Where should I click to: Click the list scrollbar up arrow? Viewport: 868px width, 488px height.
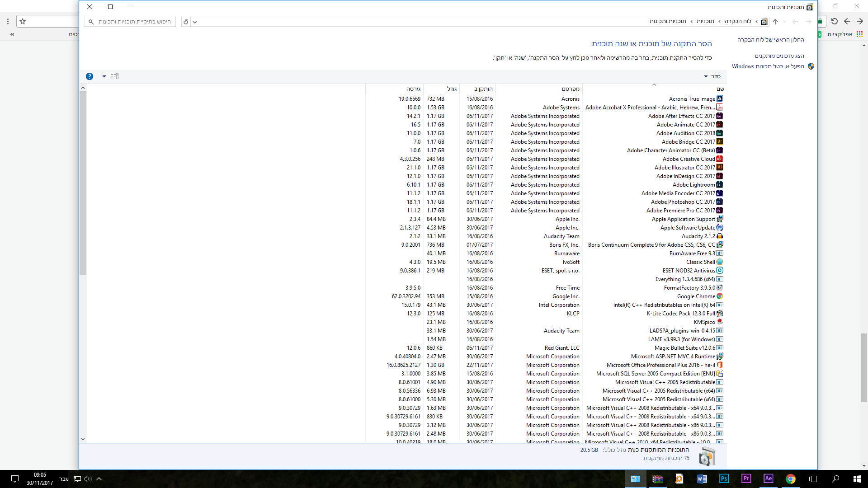click(83, 88)
